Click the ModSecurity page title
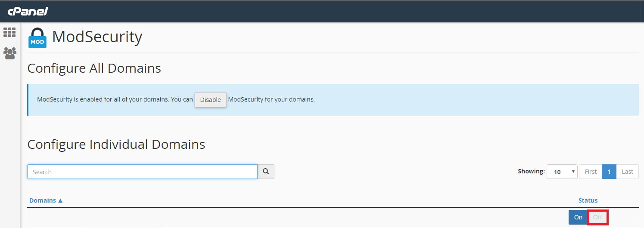Viewport: 644px width, 228px height. (x=97, y=37)
